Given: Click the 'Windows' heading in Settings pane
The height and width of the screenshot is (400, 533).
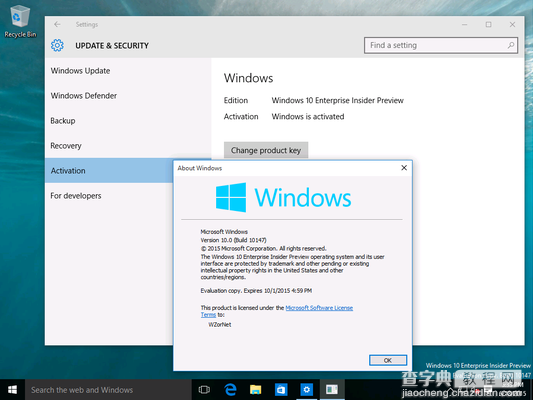Looking at the screenshot, I should 248,78.
